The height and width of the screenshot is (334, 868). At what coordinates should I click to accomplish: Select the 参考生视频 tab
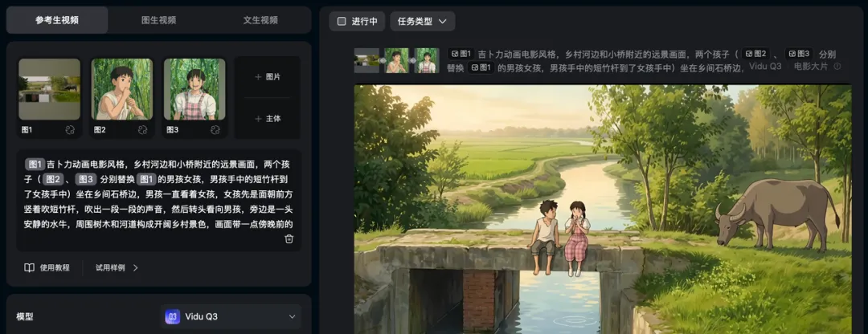point(57,20)
